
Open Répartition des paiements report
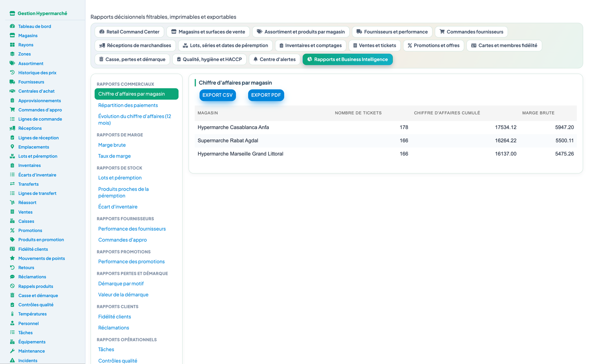[128, 105]
